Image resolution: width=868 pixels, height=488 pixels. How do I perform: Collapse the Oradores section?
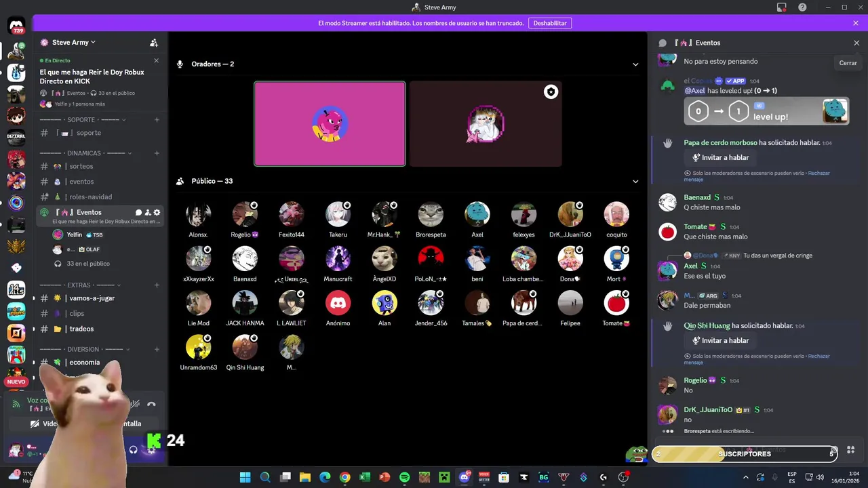pos(635,64)
